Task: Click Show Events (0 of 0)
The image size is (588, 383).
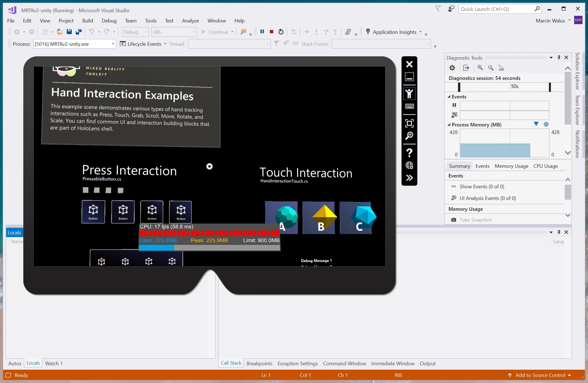Action: 482,187
